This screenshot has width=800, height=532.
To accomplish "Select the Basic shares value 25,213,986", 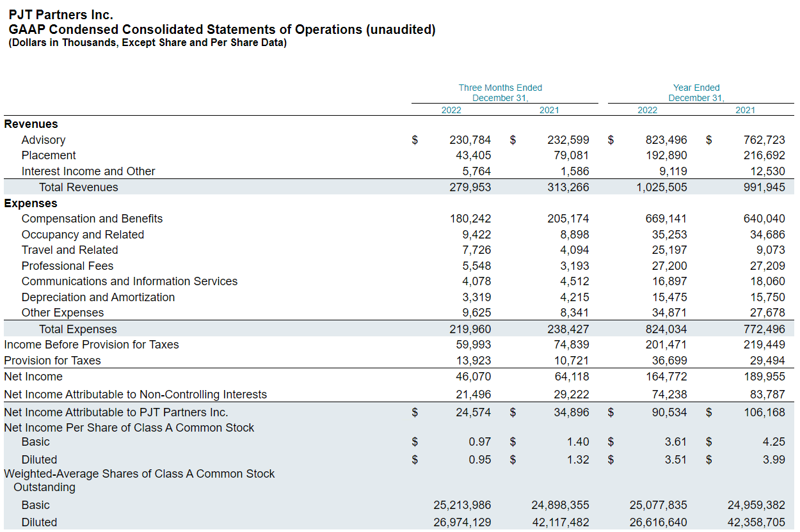I will point(462,505).
